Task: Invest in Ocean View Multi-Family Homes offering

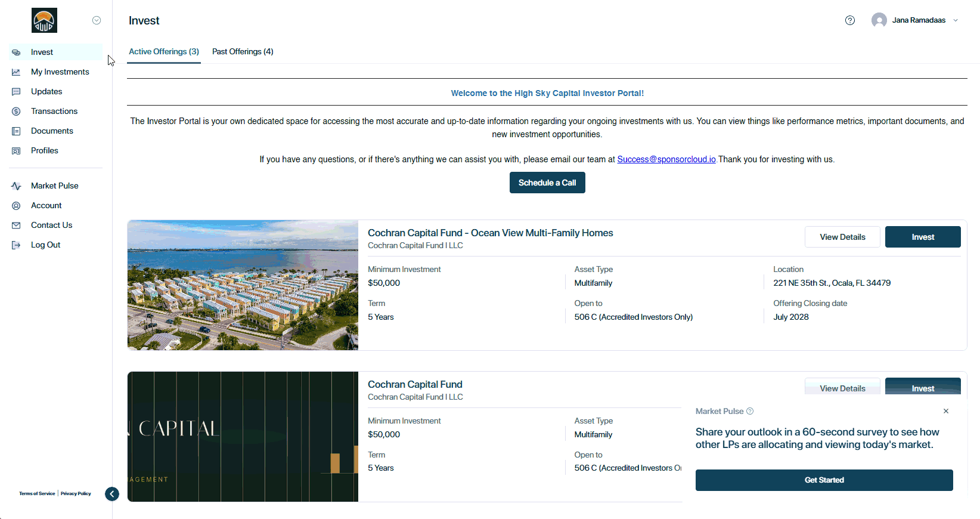Action: point(923,237)
